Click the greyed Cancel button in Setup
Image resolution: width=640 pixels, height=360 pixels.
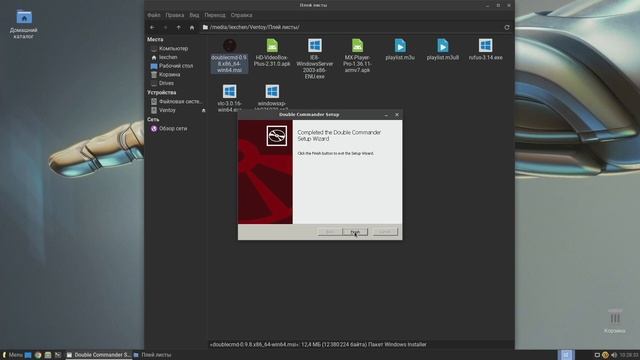pyautogui.click(x=385, y=232)
